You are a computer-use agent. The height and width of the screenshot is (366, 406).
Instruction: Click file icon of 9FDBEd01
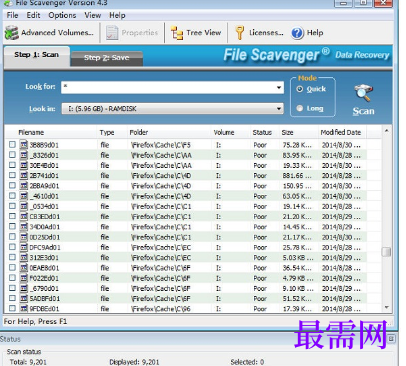point(24,309)
